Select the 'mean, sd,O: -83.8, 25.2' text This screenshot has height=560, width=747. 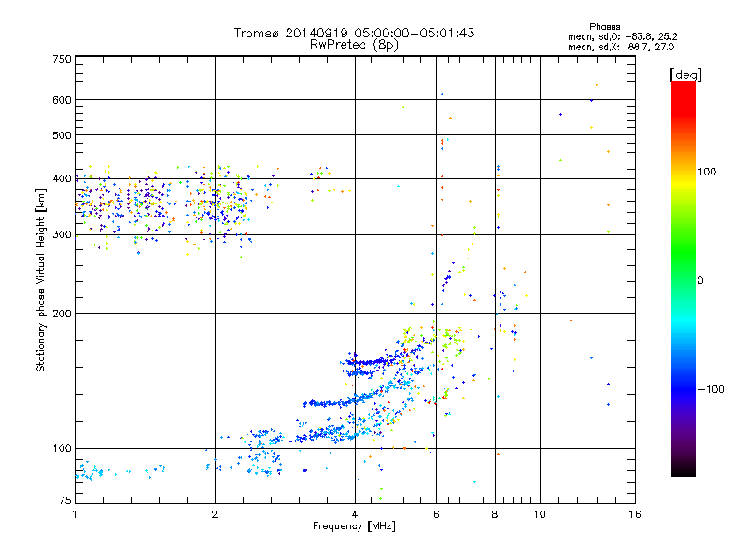tap(622, 36)
